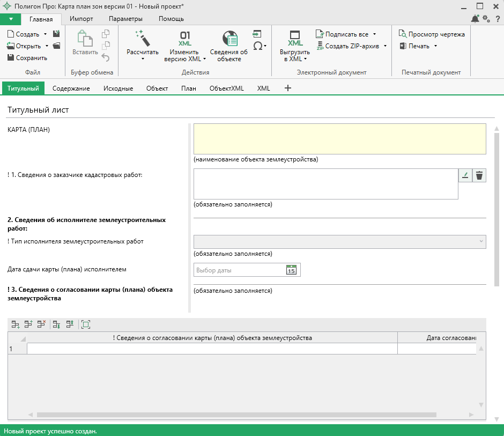Click the calendar icon in date field
Image resolution: width=504 pixels, height=436 pixels.
point(291,270)
